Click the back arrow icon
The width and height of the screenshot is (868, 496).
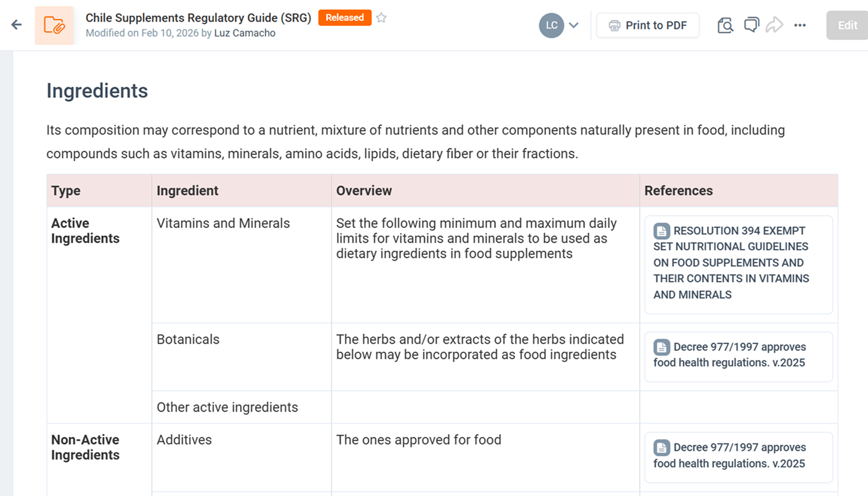tap(16, 25)
